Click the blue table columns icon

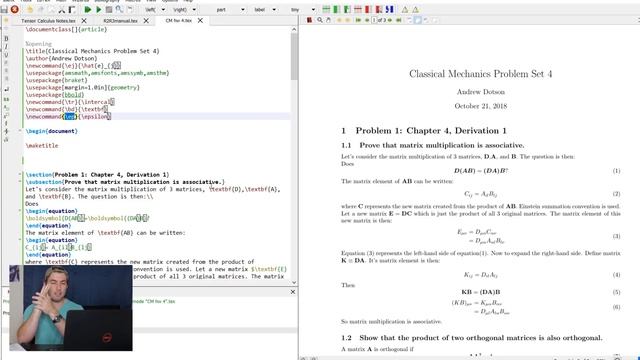point(390,9)
